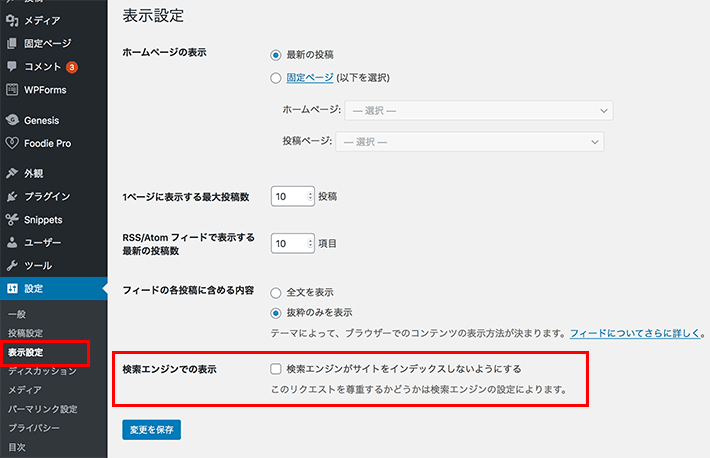Open the 固定ページ hyperlink
The height and width of the screenshot is (458, 710).
(x=310, y=77)
